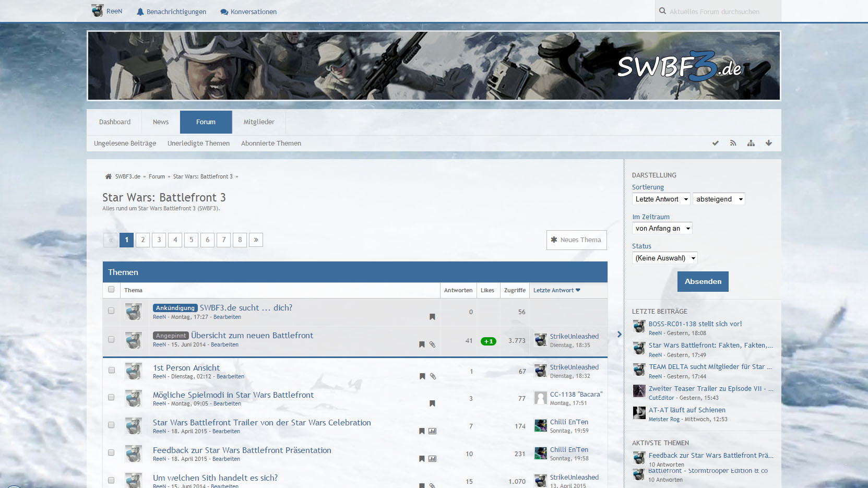Viewport: 868px width, 488px height.
Task: Check the 'Feedback zur Star Wars Battlefront' checkbox
Action: 111,453
